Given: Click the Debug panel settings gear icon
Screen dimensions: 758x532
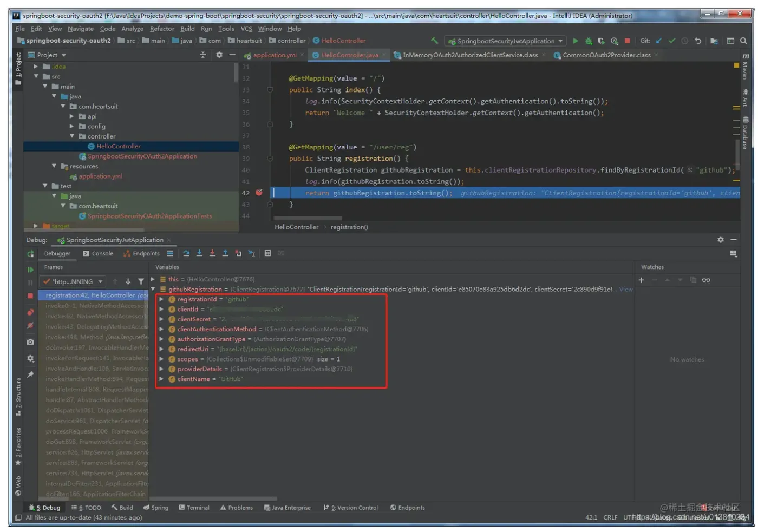Looking at the screenshot, I should pos(721,240).
